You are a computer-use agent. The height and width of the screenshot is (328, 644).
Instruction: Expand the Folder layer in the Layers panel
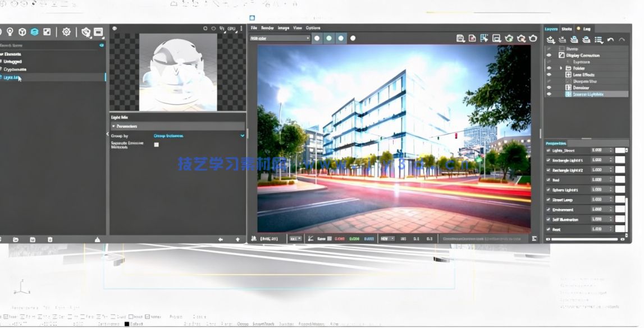click(x=561, y=68)
